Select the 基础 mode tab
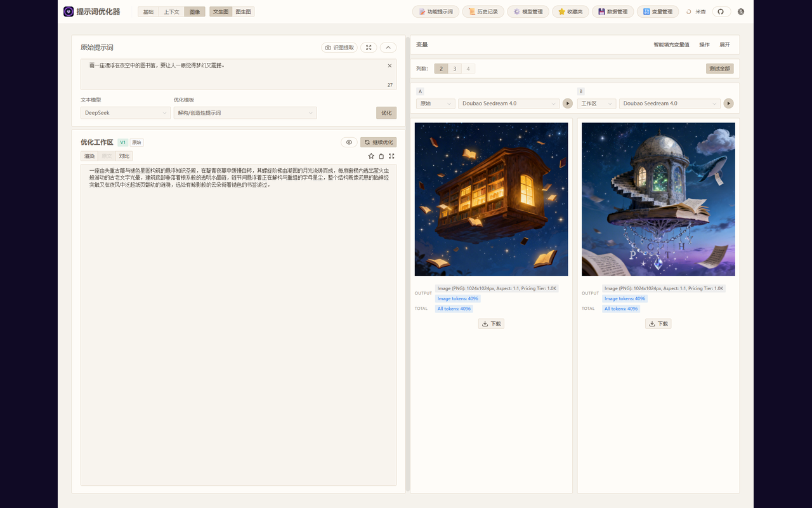 point(148,11)
